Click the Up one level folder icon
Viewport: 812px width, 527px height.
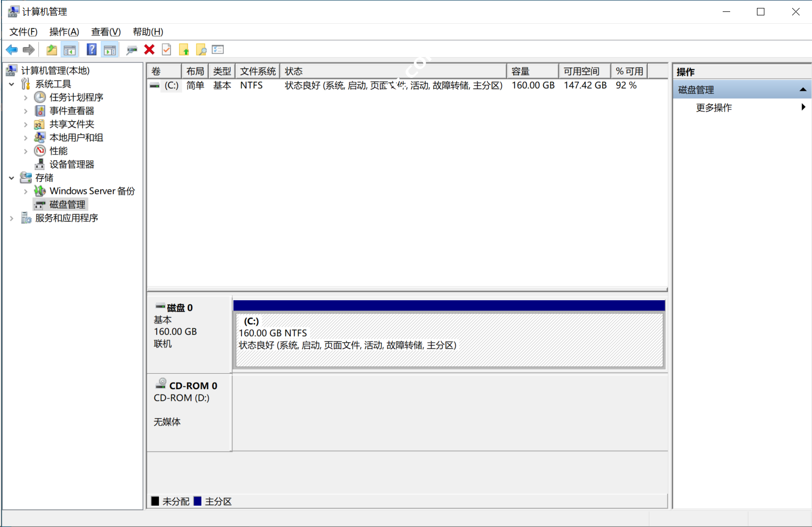tap(52, 50)
